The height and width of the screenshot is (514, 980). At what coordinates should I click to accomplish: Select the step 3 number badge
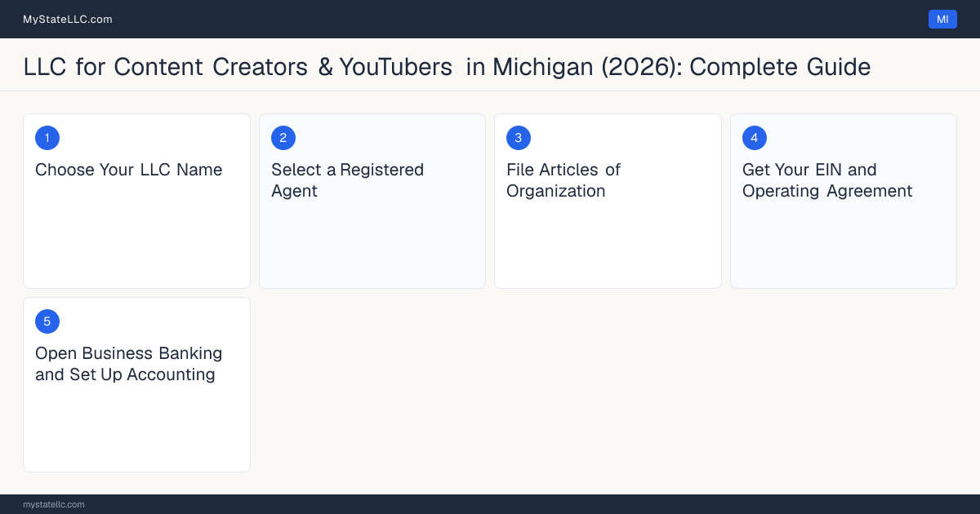pos(519,138)
